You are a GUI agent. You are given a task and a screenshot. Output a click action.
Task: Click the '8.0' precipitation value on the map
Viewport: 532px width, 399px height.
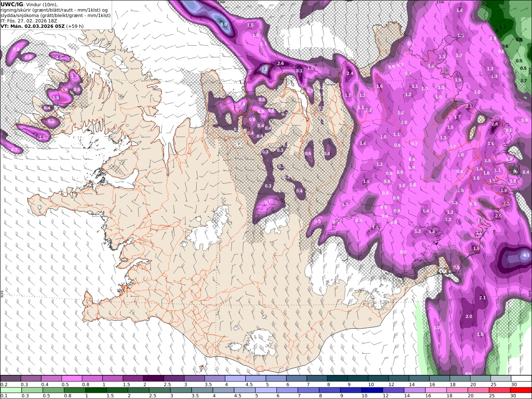point(224,25)
